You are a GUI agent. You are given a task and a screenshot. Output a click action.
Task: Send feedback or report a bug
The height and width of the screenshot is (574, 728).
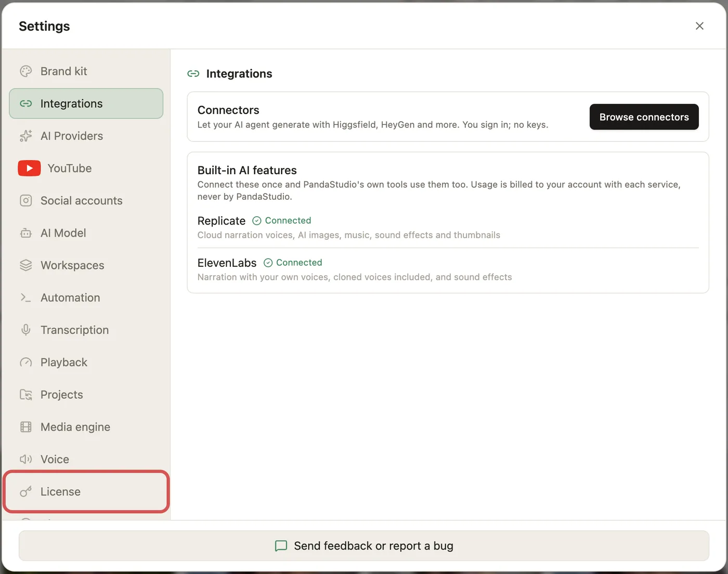364,546
